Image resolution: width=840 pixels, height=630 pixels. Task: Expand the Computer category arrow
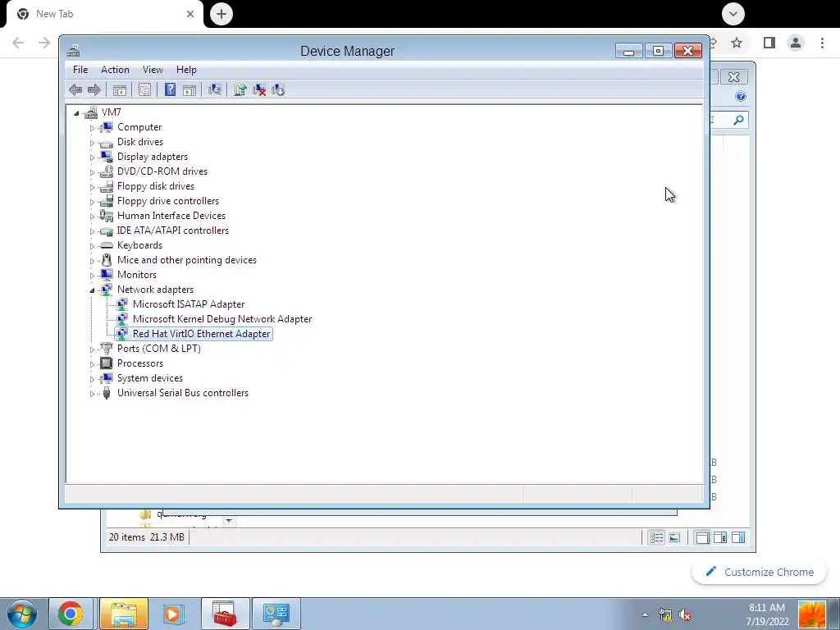pyautogui.click(x=92, y=128)
